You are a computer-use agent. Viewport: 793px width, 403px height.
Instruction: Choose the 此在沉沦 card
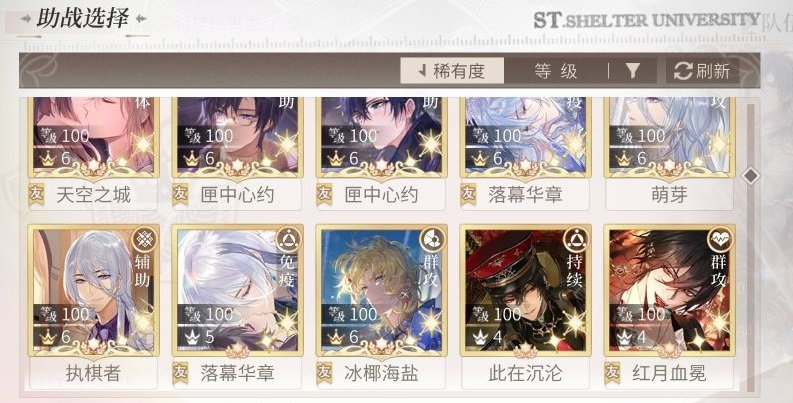tap(525, 307)
